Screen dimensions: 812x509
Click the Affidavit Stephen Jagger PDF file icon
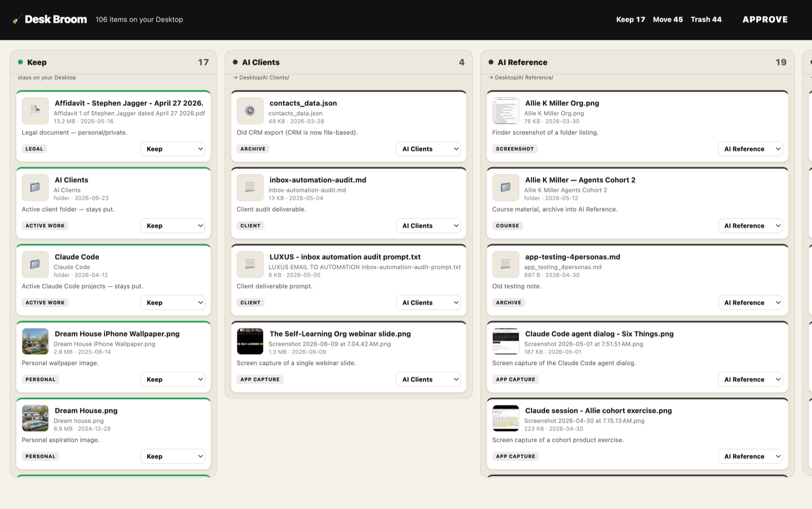coord(35,111)
